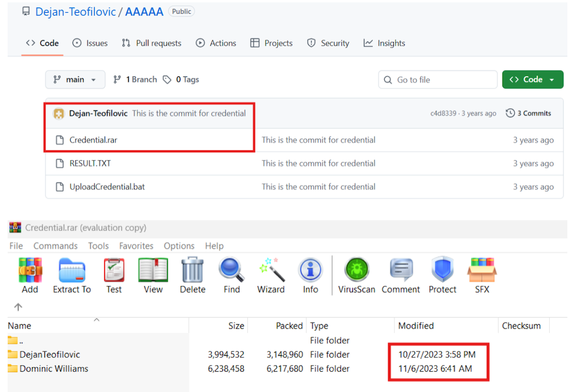Open the Credential.rar file link
The width and height of the screenshot is (575, 392).
(93, 140)
